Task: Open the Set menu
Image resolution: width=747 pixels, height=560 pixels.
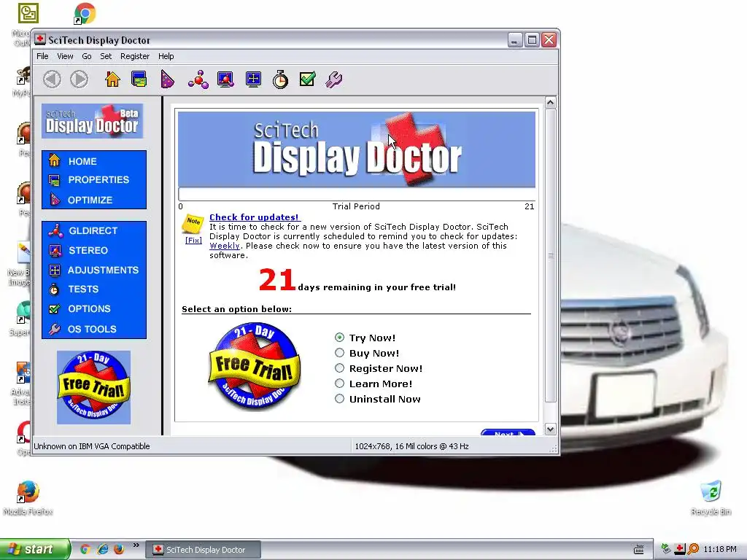Action: (106, 56)
